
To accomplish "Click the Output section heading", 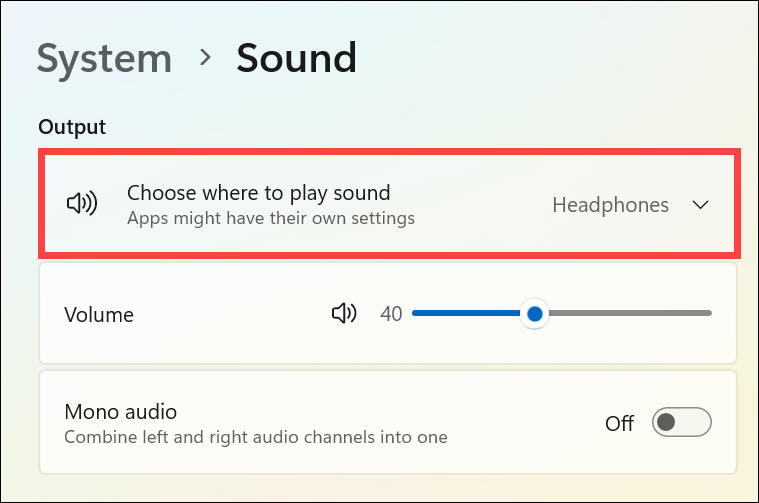I will [x=72, y=127].
